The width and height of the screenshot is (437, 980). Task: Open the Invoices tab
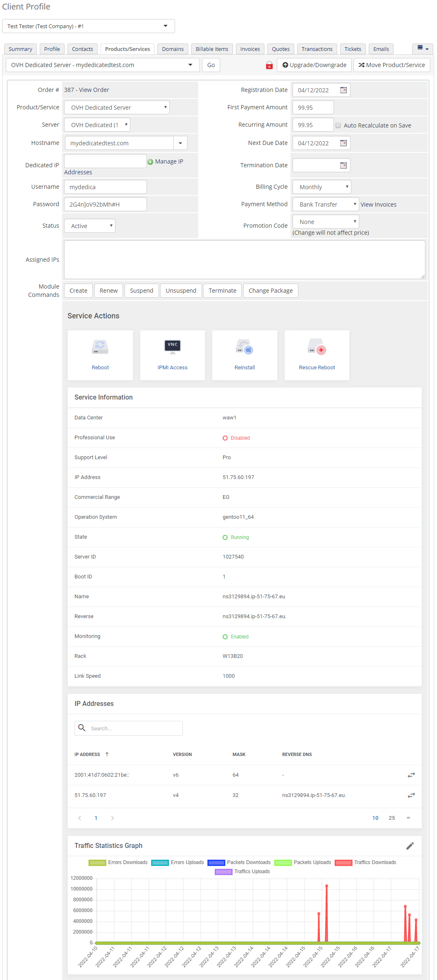(250, 49)
